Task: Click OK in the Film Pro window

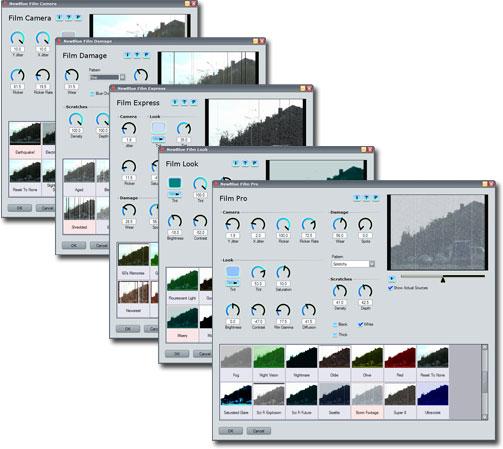Action: coord(231,431)
